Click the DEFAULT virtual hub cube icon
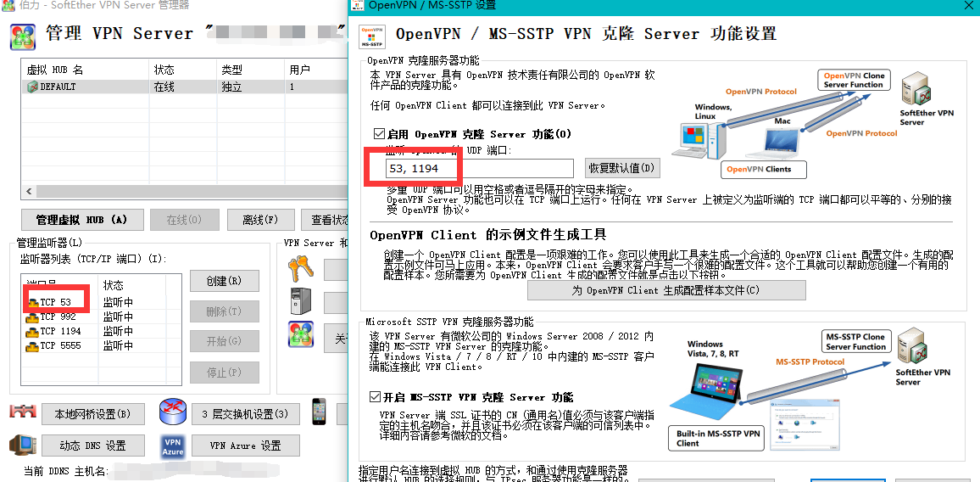This screenshot has height=482, width=980. 32,87
